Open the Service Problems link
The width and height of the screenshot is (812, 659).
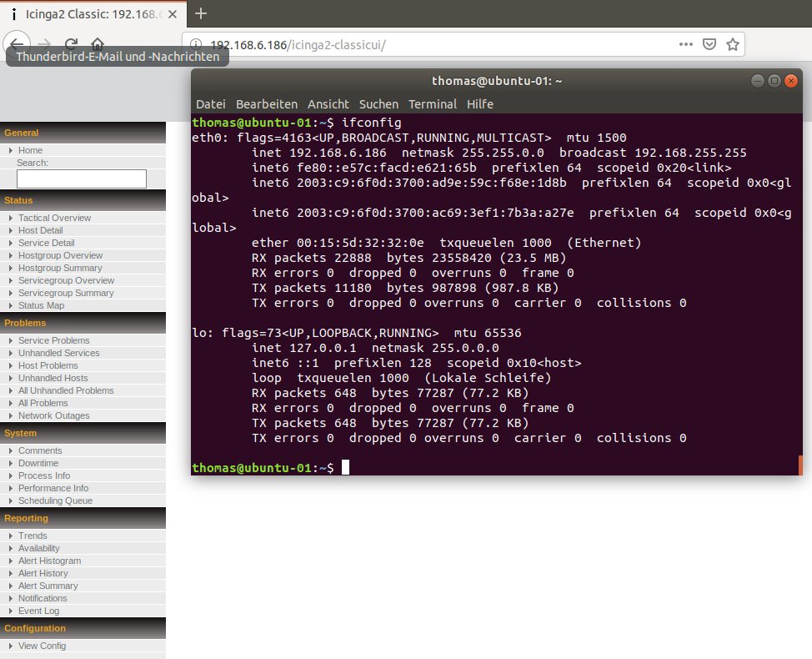coord(53,340)
